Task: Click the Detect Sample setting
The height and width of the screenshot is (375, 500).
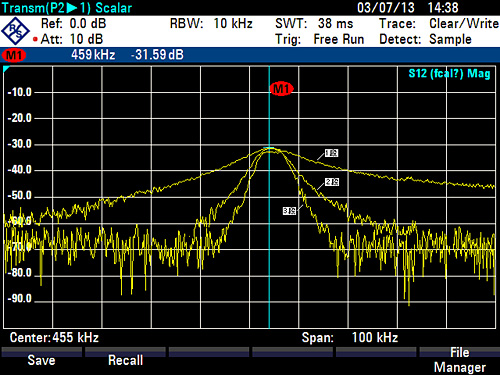Action: coord(425,39)
